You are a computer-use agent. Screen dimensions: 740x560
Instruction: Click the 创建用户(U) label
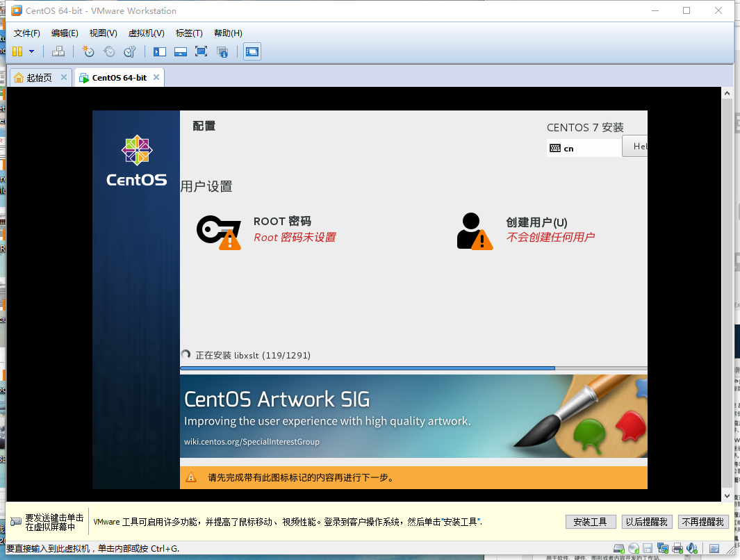click(x=536, y=222)
